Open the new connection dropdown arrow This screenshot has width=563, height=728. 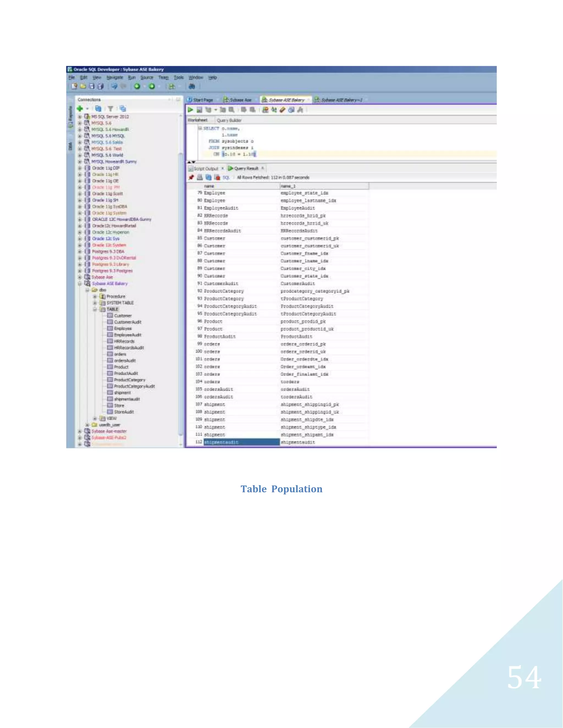(x=87, y=109)
